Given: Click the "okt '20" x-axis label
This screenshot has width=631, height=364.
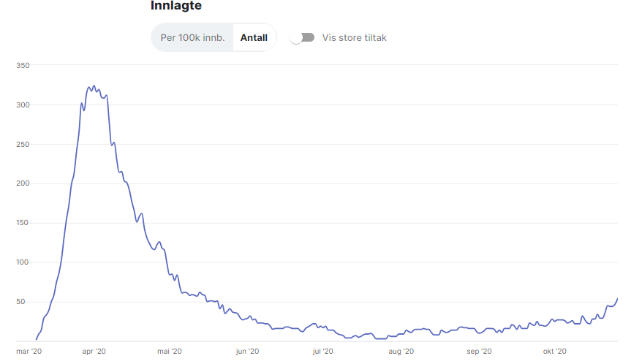Looking at the screenshot, I should pyautogui.click(x=554, y=352).
